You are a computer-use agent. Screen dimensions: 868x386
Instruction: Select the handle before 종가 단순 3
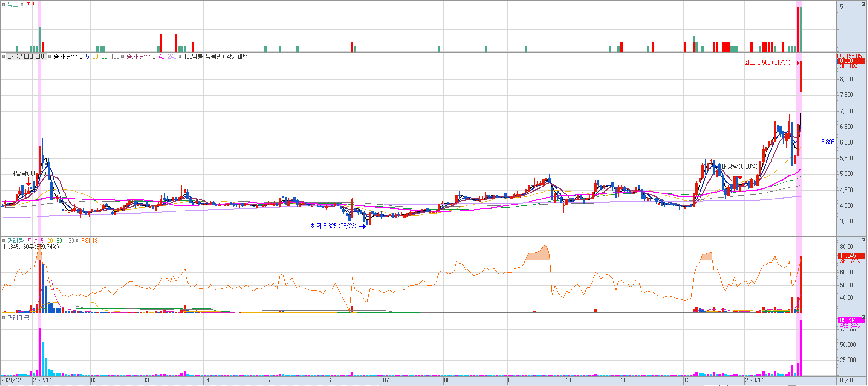(x=50, y=57)
